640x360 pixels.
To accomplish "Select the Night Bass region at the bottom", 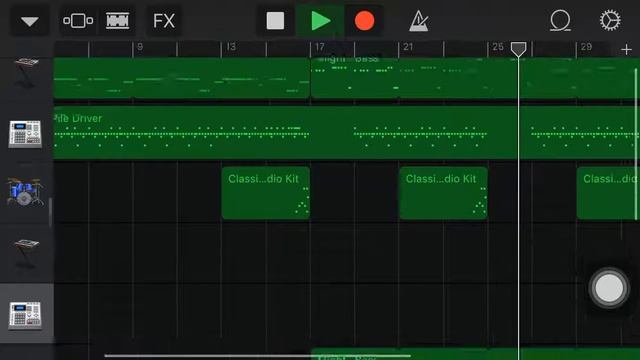I will (x=475, y=354).
